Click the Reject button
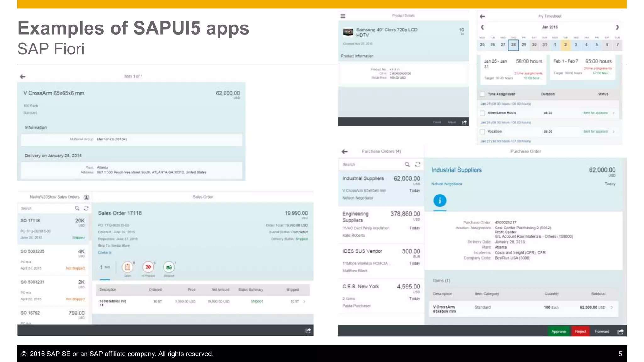The width and height of the screenshot is (644, 362). click(580, 332)
